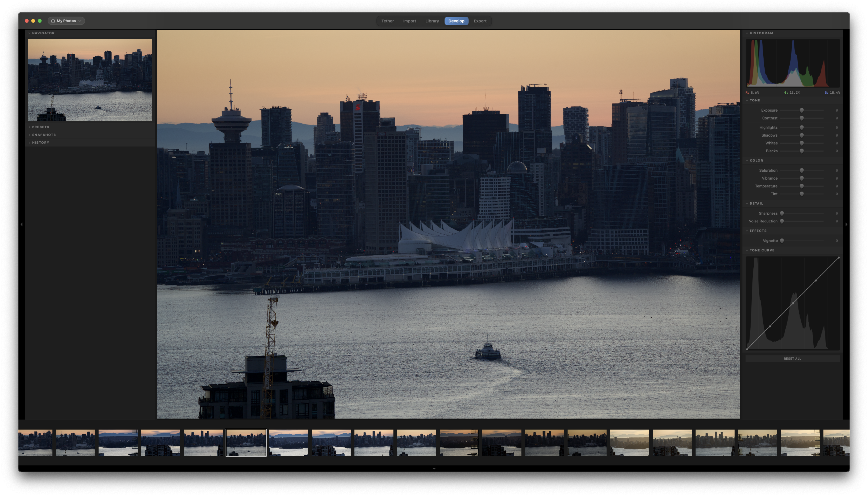868x496 pixels.
Task: Expand the History section
Action: tap(41, 143)
